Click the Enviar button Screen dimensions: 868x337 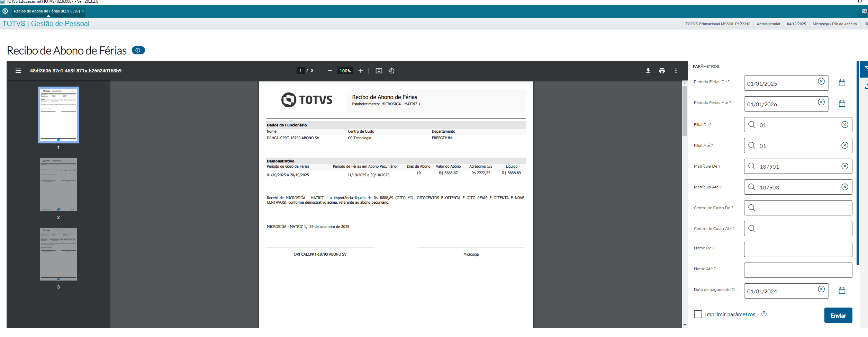pos(838,315)
